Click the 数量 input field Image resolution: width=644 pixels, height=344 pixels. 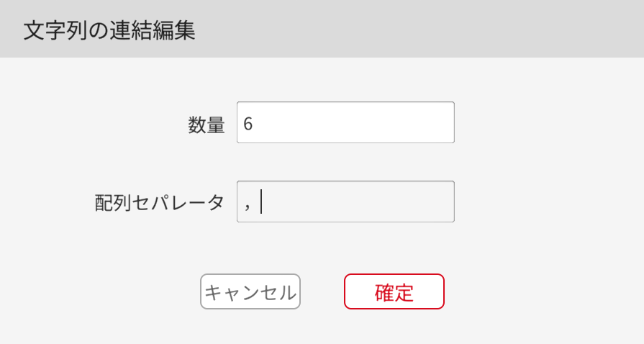pos(345,122)
